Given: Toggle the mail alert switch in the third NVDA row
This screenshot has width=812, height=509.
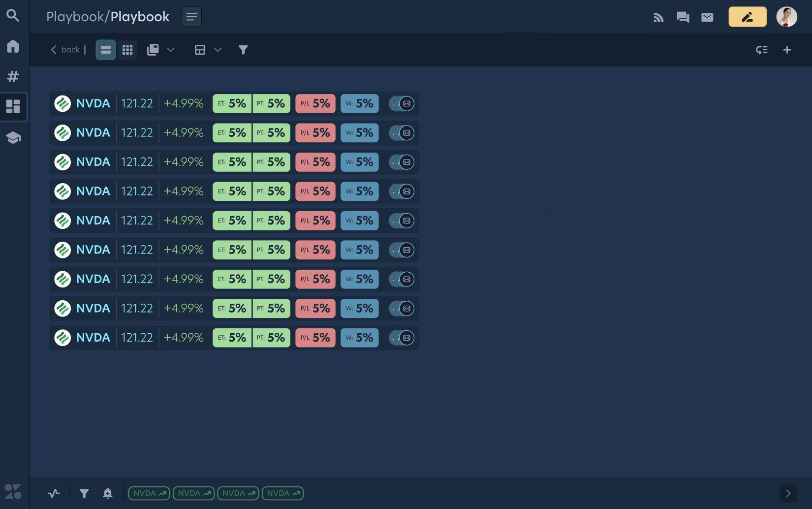Looking at the screenshot, I should [402, 162].
